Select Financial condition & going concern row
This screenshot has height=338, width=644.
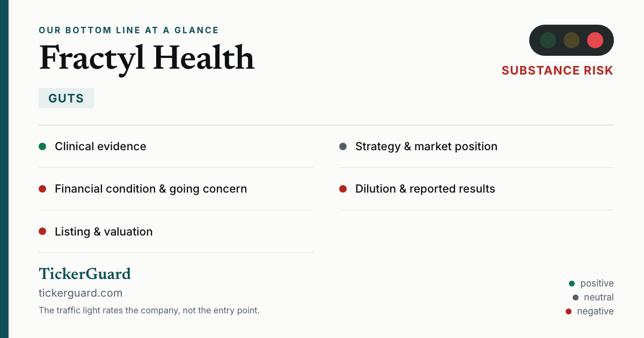[x=176, y=189]
